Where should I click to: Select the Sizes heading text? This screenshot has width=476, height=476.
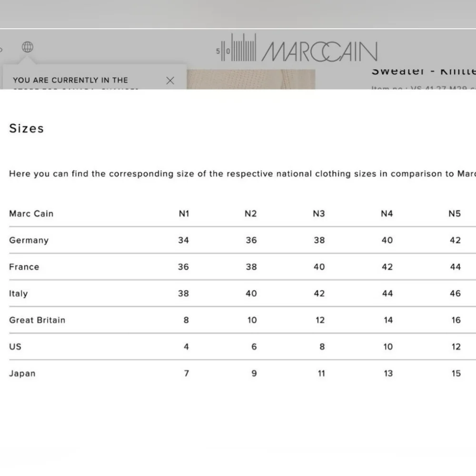(26, 129)
